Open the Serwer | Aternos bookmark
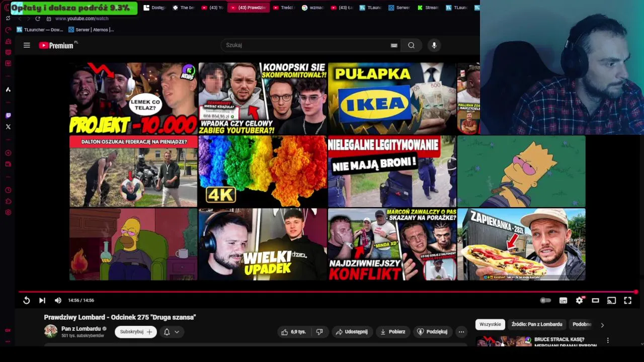 click(92, 30)
